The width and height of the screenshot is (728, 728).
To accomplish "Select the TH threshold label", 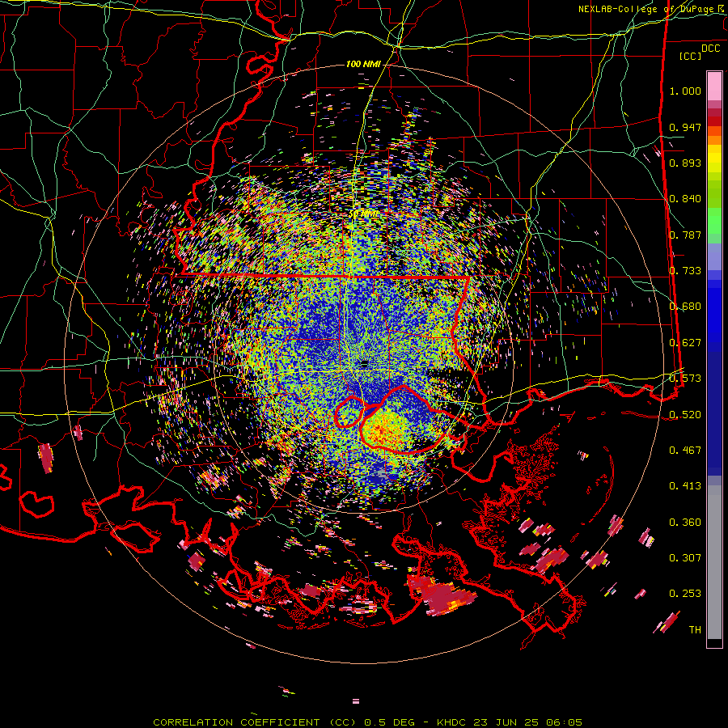I will pos(695,630).
